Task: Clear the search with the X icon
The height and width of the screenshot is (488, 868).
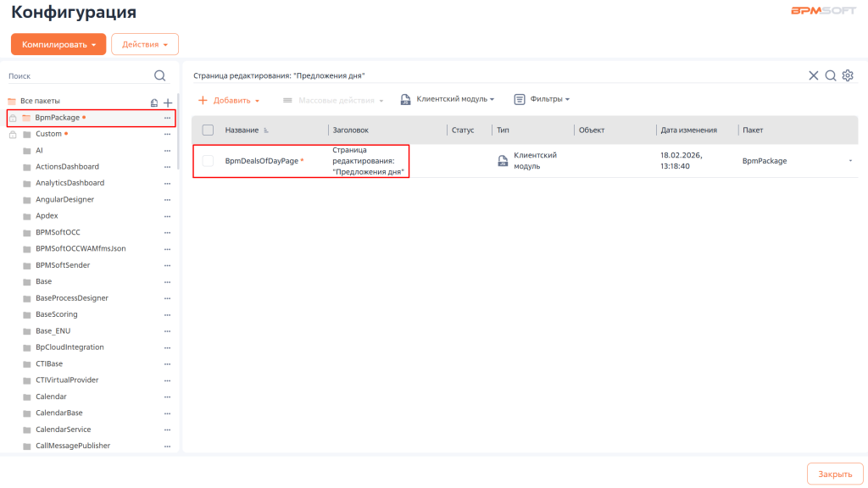Action: click(814, 75)
